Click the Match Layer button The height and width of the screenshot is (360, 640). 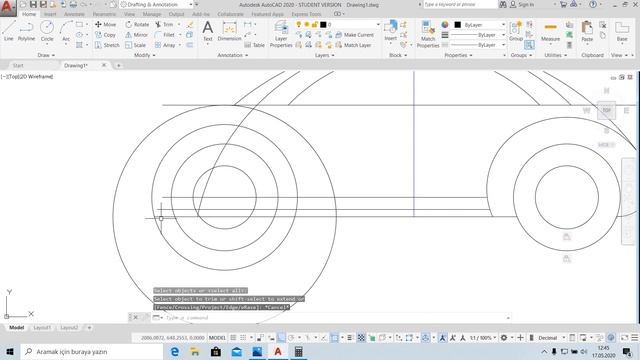[353, 45]
